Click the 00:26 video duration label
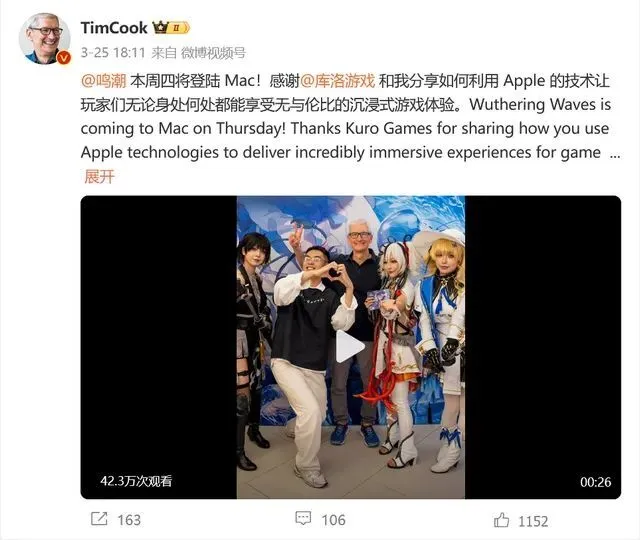The height and width of the screenshot is (540, 640). pos(596,482)
